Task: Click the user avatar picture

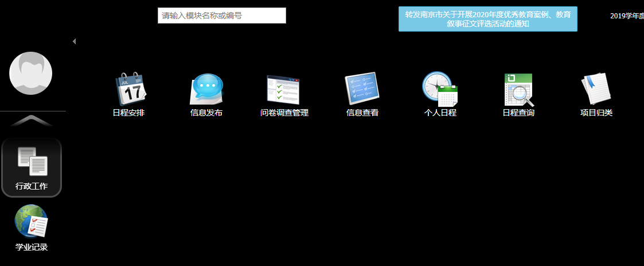Action: point(31,73)
